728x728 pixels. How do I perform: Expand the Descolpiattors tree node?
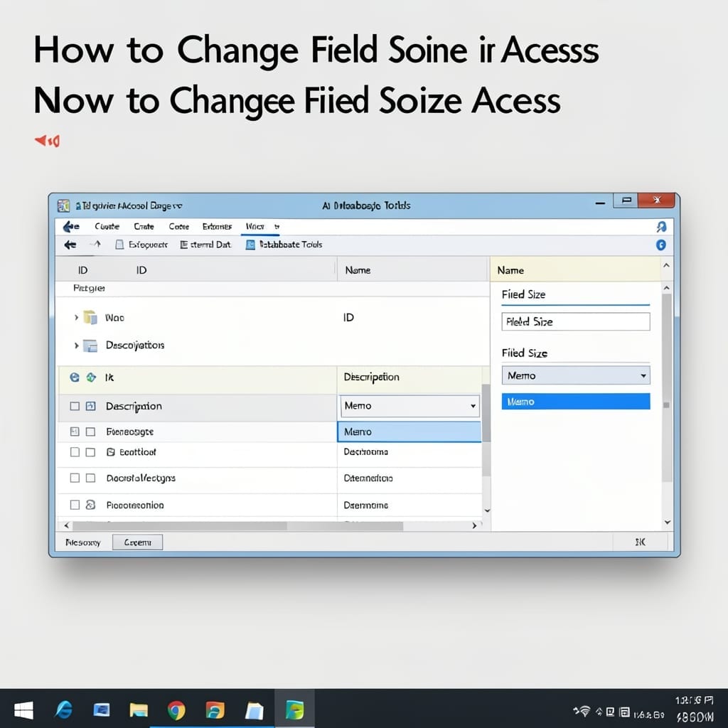76,346
